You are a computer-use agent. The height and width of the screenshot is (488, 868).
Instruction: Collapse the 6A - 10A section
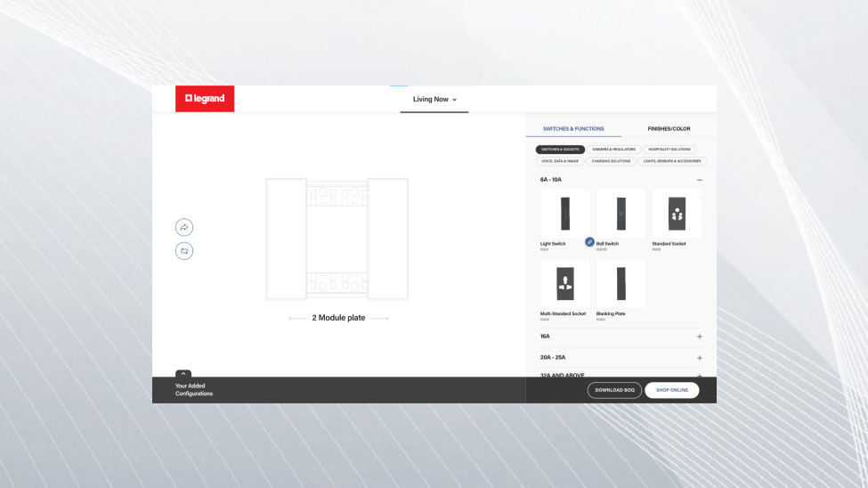699,180
